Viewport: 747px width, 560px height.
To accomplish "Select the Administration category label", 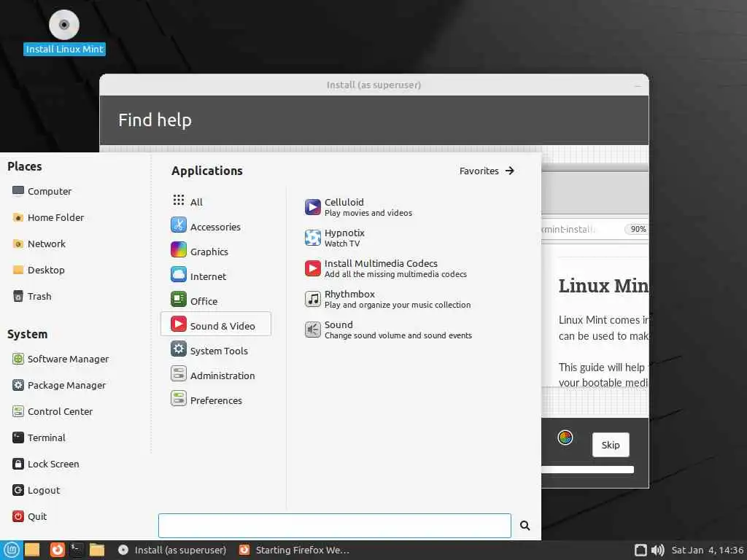I will [222, 376].
